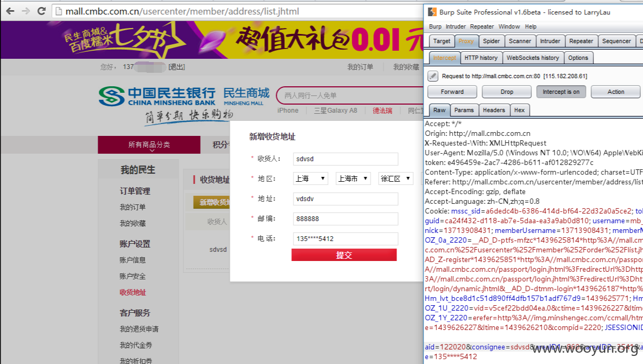
Task: Click the Burp Suite logo icon
Action: 432,12
